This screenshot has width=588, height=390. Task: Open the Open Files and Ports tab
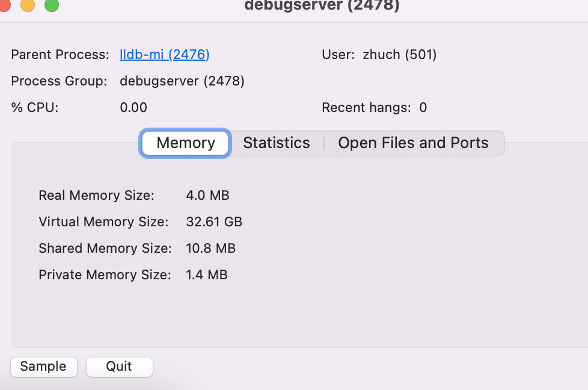413,143
